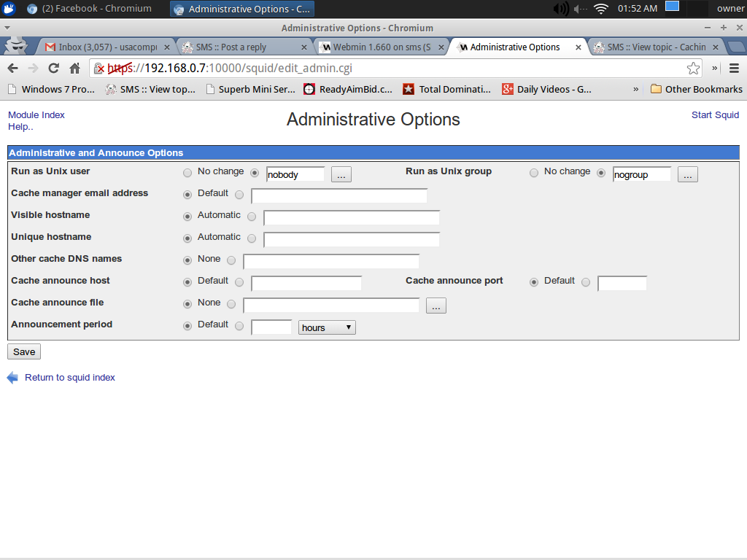Open the Chromium hamburger menu
This screenshot has height=560, width=747.
[734, 68]
